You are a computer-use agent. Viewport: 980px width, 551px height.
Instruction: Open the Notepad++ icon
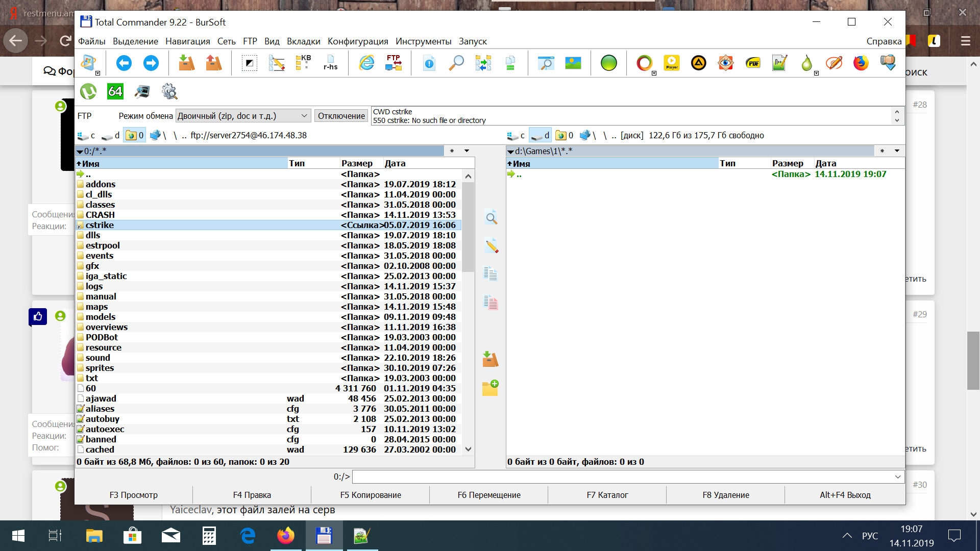coord(780,63)
